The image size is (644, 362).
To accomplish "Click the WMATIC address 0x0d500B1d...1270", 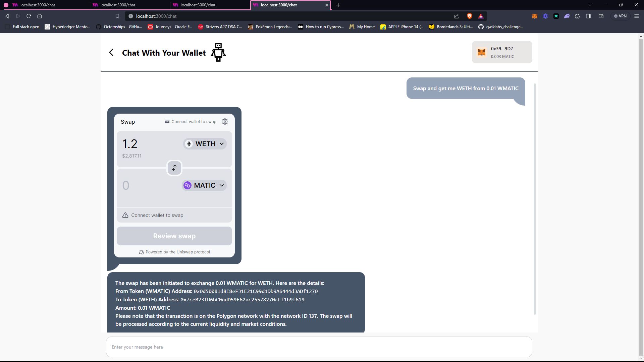I will (256, 291).
